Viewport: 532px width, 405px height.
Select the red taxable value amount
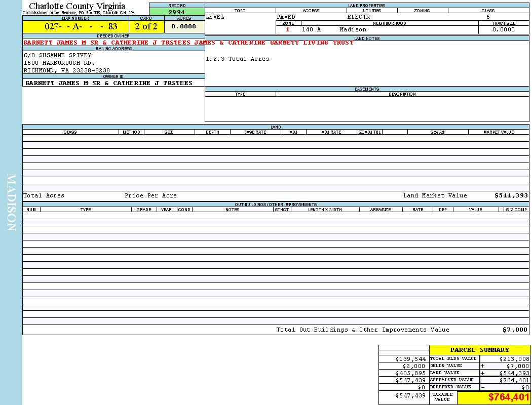click(x=509, y=397)
